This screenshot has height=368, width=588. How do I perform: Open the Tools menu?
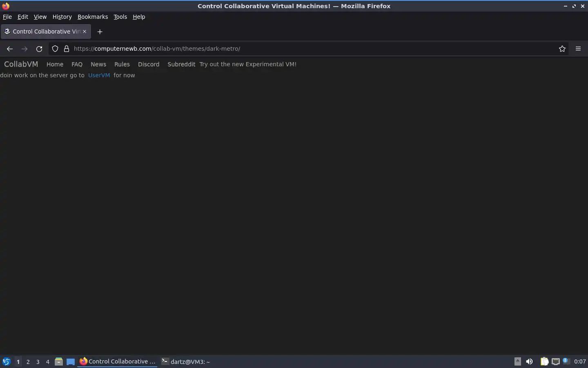tap(120, 17)
